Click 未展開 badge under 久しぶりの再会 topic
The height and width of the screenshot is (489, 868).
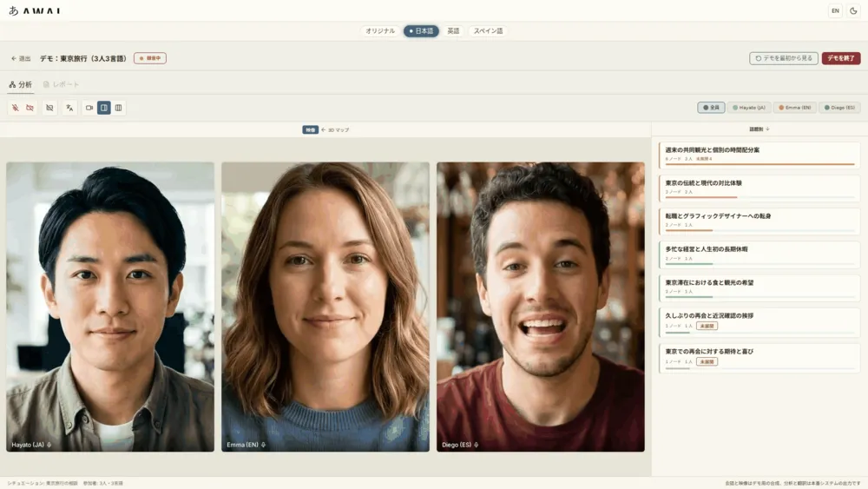707,326
